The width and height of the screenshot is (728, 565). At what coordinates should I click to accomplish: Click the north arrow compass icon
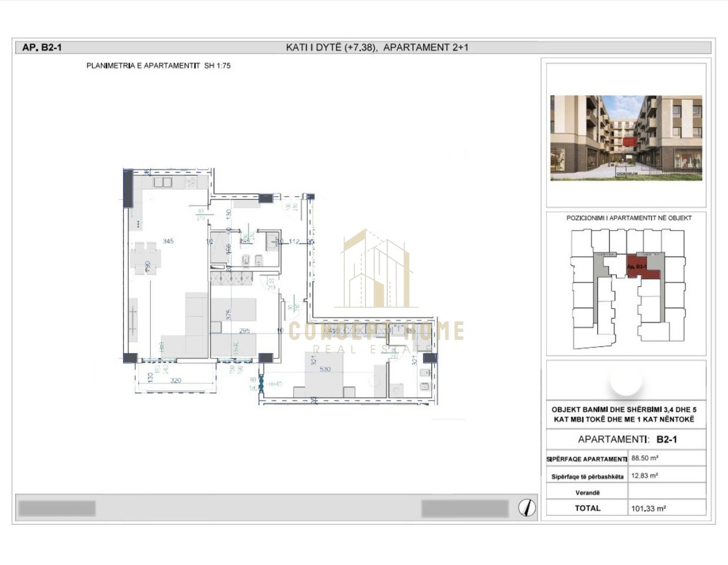pos(527,507)
